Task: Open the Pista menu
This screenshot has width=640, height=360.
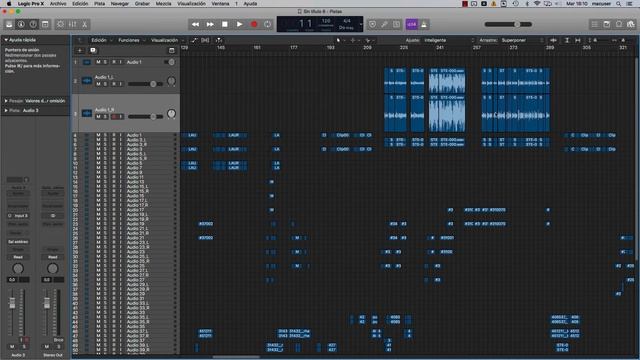Action: [x=100, y=3]
